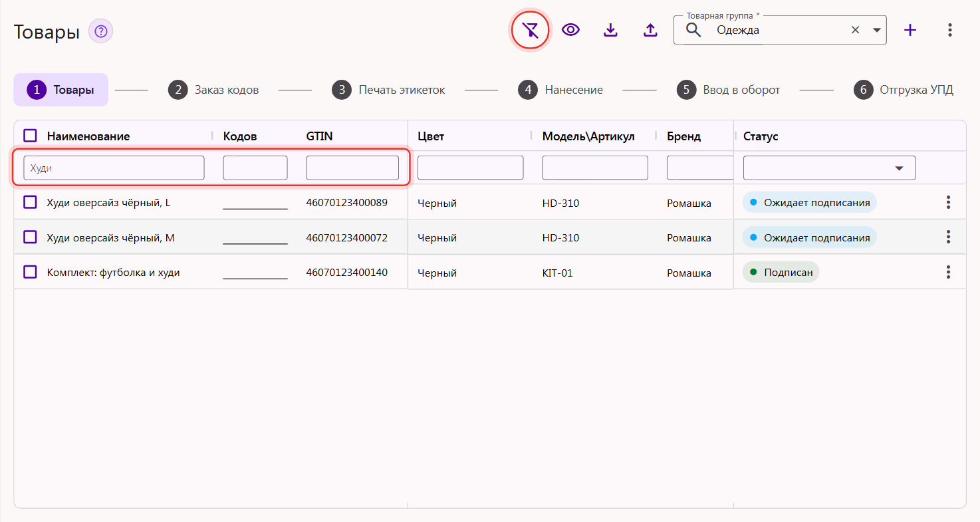Sort by the Наименование column header
980x522 pixels.
(x=88, y=136)
